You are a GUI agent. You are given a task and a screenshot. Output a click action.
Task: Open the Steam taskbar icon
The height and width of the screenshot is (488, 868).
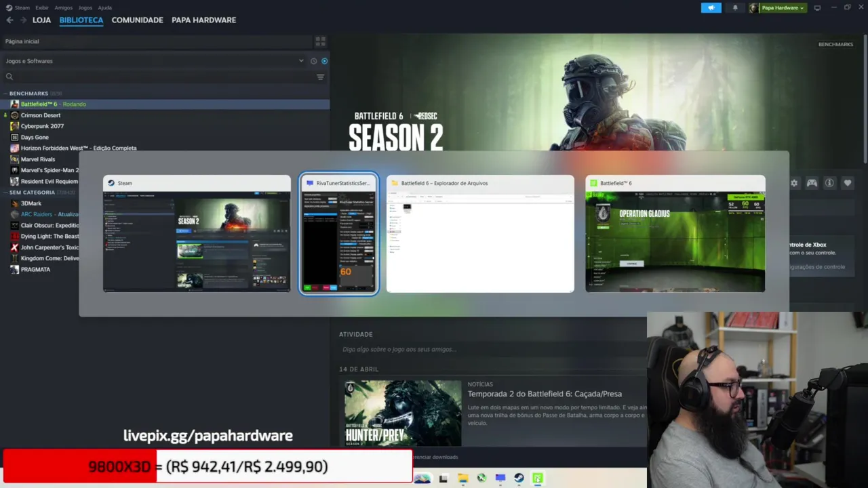point(519,479)
